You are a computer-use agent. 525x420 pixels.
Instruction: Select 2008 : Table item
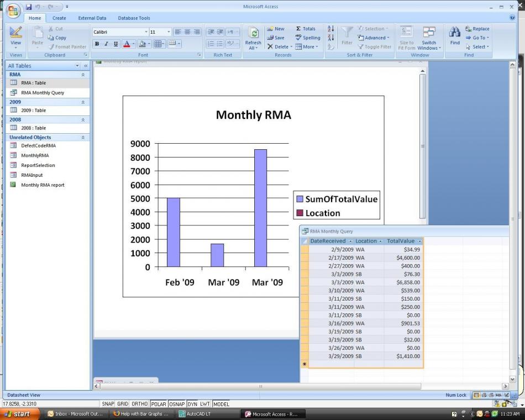coord(48,128)
